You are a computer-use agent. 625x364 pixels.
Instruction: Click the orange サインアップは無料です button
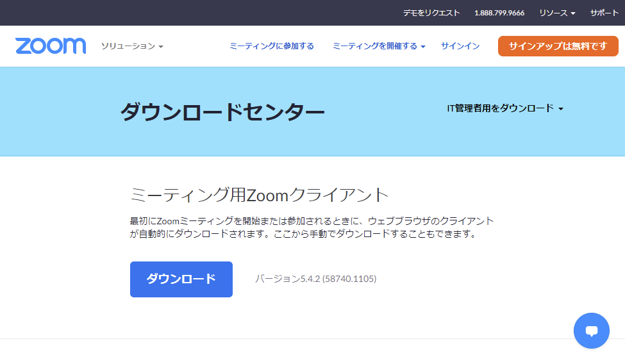(558, 46)
